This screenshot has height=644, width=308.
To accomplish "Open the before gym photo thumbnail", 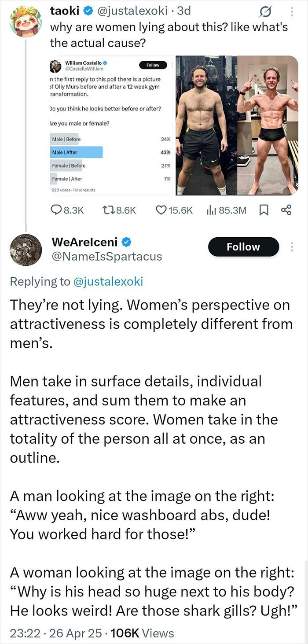I will tap(205, 125).
